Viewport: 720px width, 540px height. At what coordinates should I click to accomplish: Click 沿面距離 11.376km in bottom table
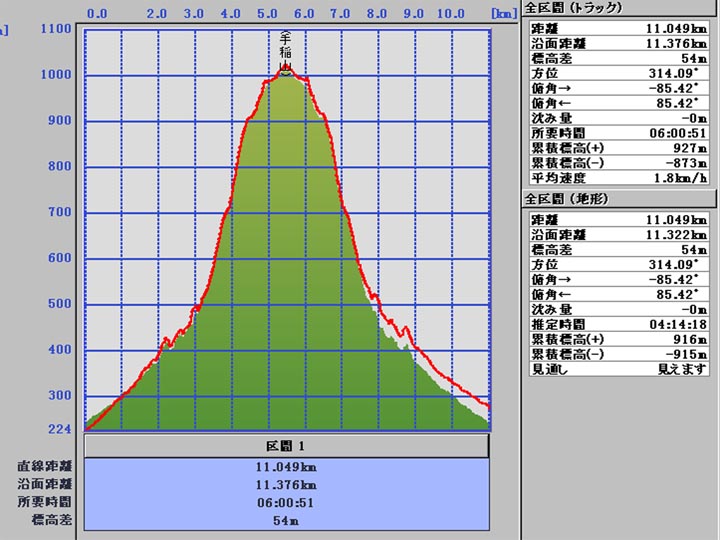(x=287, y=485)
